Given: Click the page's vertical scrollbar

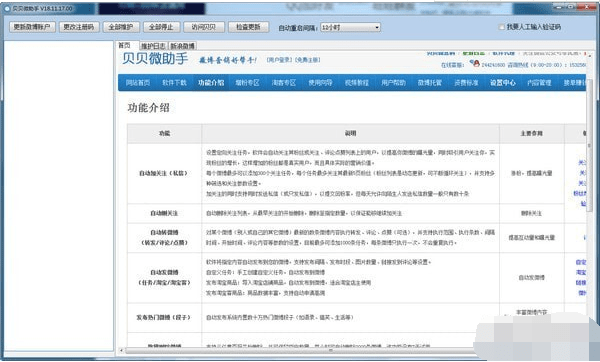Looking at the screenshot, I should pyautogui.click(x=589, y=145).
